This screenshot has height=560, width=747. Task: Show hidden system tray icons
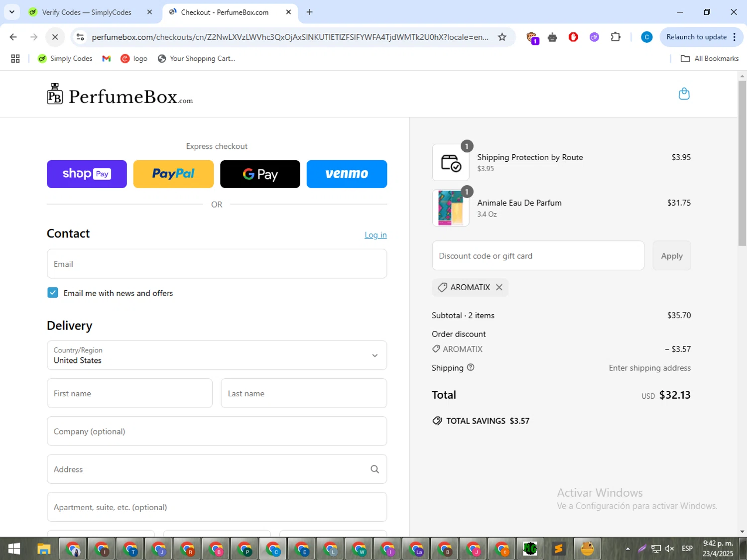coord(627,549)
